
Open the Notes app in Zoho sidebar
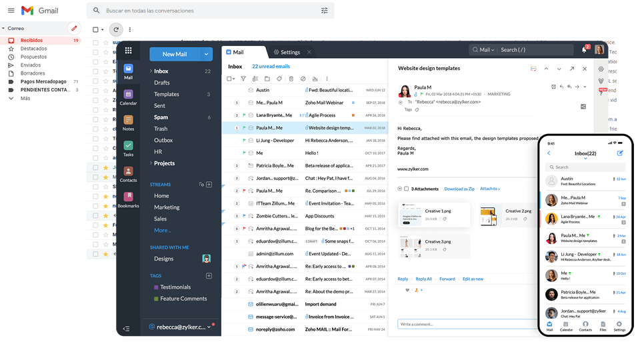coord(128,123)
